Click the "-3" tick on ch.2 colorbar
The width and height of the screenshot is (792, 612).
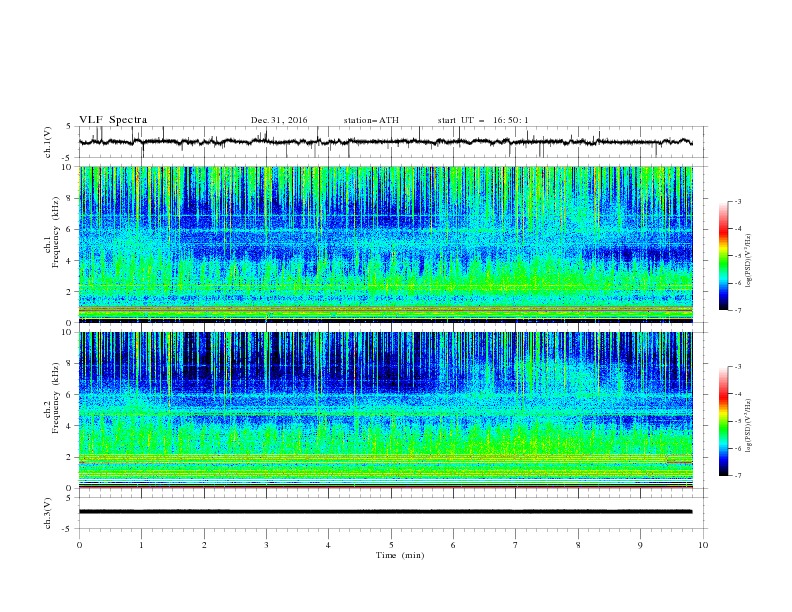[737, 367]
